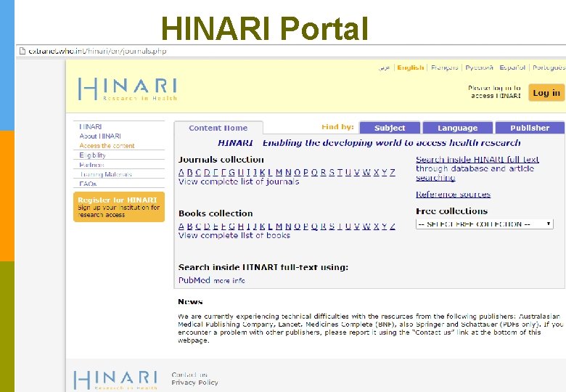Viewport: 566px width, 392px height.
Task: Open the free collection dropdown
Action: 485,224
